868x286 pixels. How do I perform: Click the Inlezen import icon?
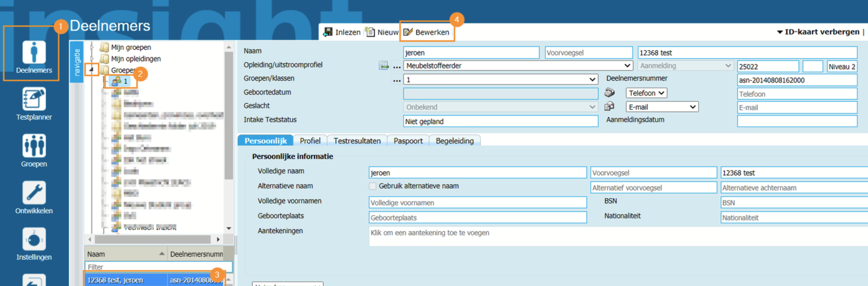(x=327, y=32)
